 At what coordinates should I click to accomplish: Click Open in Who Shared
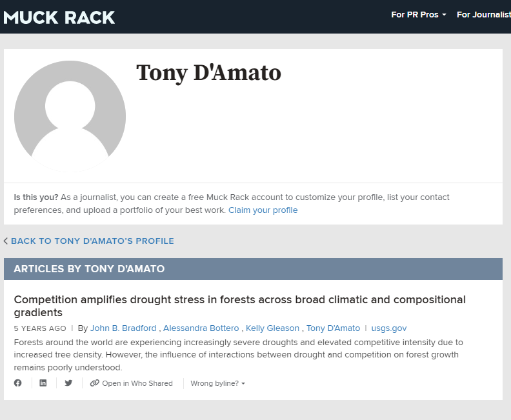pyautogui.click(x=132, y=383)
